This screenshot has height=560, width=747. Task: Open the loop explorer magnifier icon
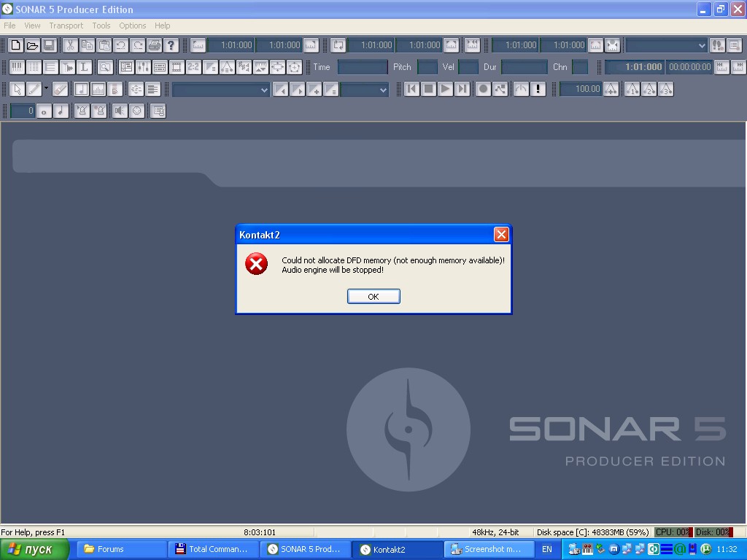(x=105, y=67)
